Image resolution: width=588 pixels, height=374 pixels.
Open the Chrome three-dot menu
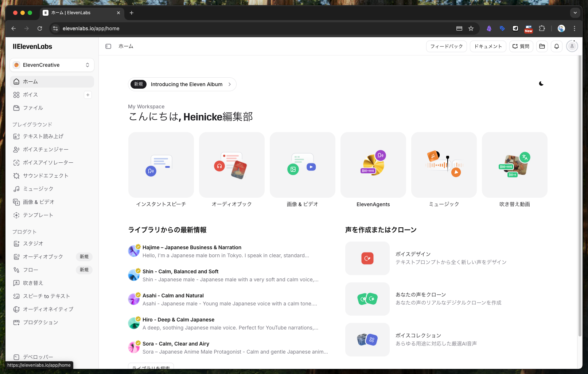pos(575,28)
